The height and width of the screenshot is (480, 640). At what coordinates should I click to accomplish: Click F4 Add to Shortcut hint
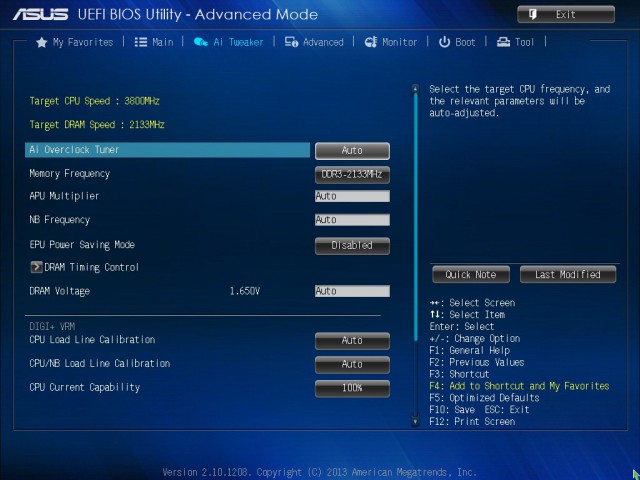point(519,386)
